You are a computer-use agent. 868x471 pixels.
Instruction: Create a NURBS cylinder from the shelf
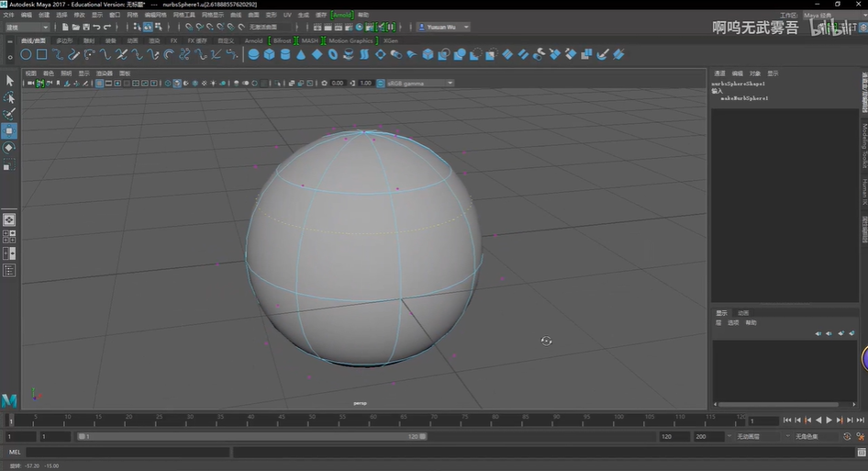(285, 54)
